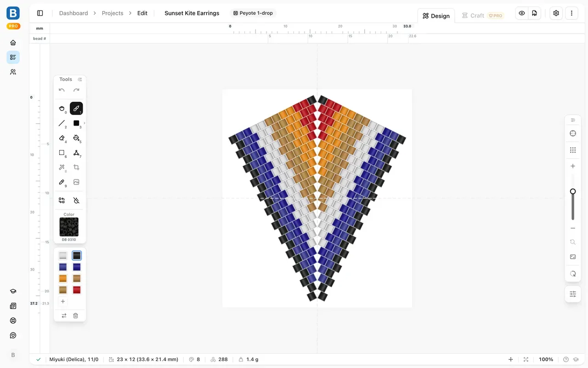This screenshot has height=368, width=588.
Task: Click the rotate canvas icon
Action: point(573,274)
